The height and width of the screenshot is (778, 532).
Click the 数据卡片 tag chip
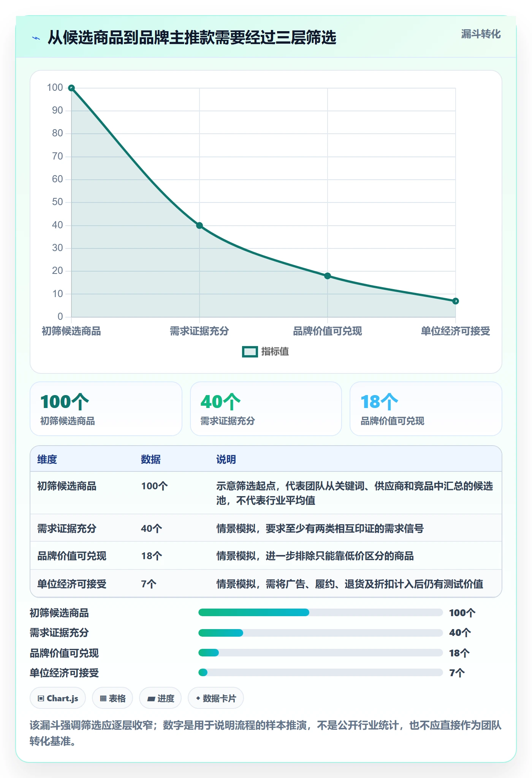216,698
